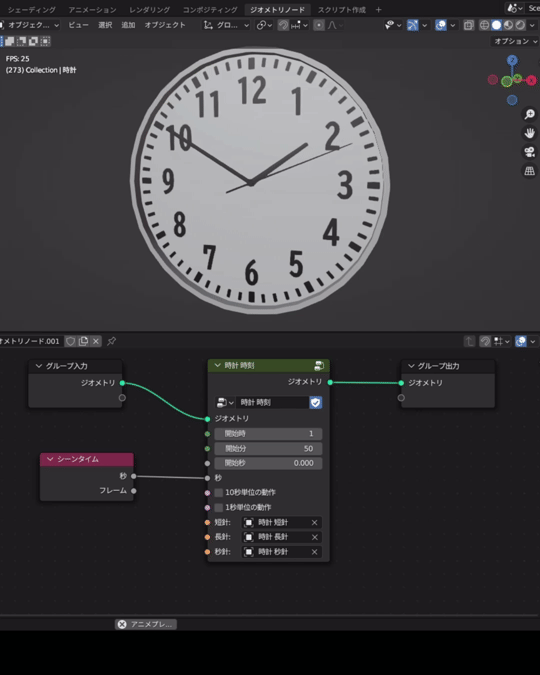Collapse the グループ入力 node chevron
This screenshot has height=675, width=540.
click(39, 366)
